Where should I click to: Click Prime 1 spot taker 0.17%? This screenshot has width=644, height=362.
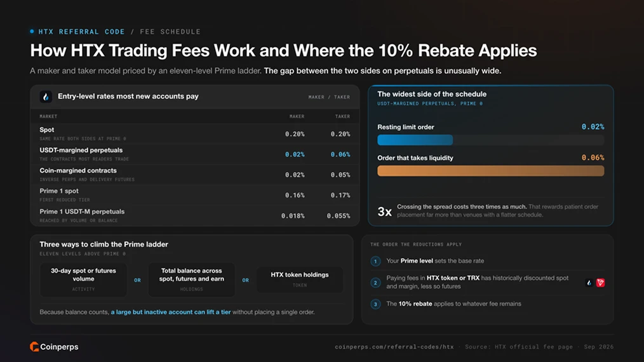click(340, 196)
